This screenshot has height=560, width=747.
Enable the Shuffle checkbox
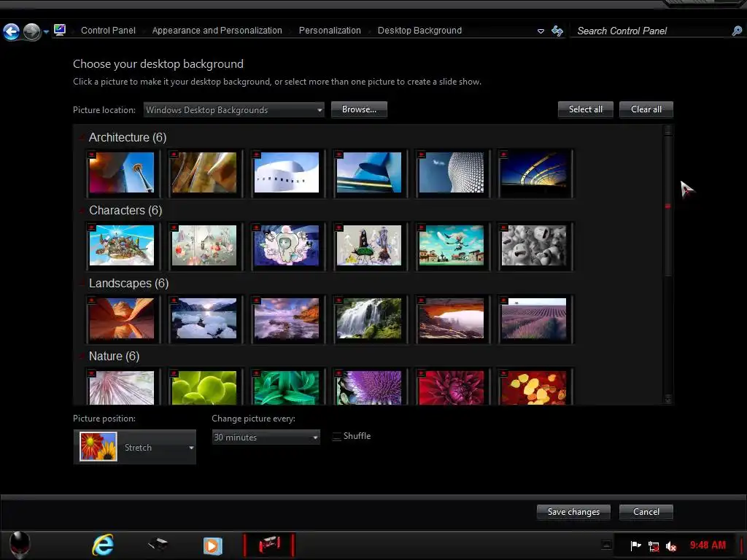pos(336,437)
